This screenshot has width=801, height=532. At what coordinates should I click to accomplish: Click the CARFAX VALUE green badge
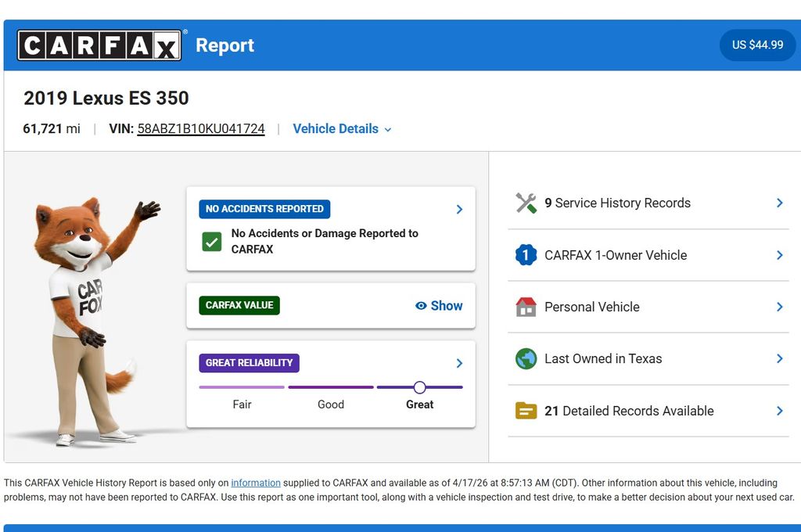click(x=239, y=305)
